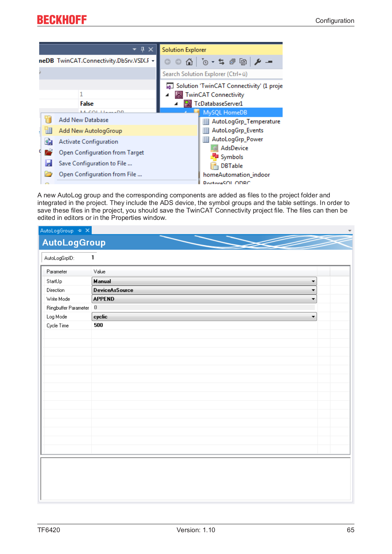Click Sync with Active Document icon
The width and height of the screenshot is (392, 554).
[221, 62]
